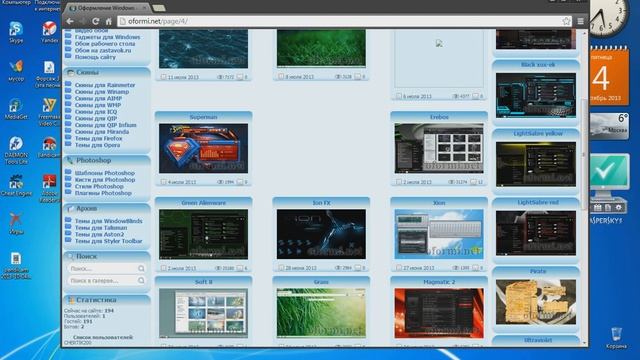Launch Cheat Engine from the desktop
The height and width of the screenshot is (360, 640).
point(16,185)
